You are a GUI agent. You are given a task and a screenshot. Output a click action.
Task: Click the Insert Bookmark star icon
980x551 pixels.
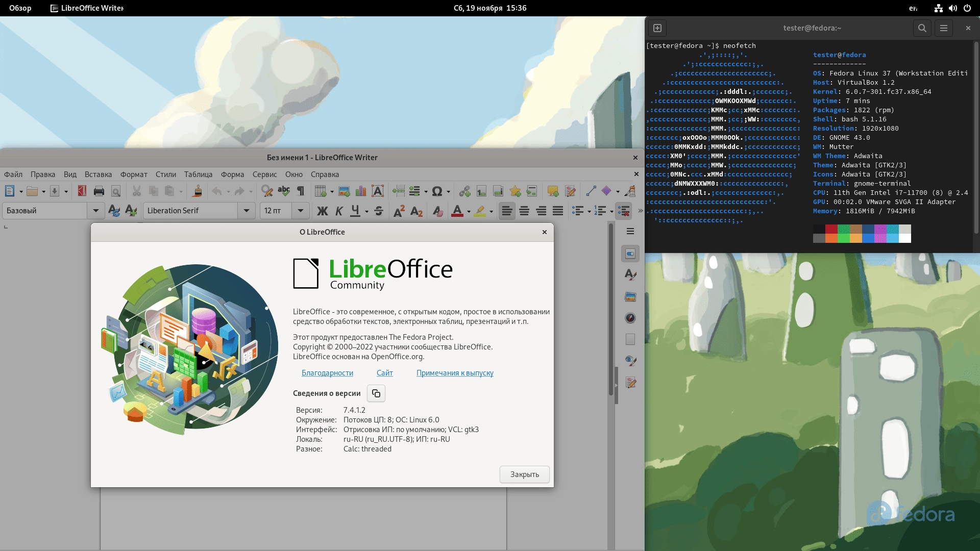[x=515, y=191]
